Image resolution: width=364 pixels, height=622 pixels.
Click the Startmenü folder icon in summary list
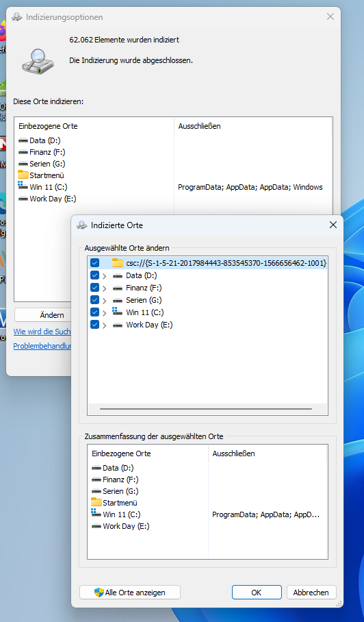[x=96, y=502]
